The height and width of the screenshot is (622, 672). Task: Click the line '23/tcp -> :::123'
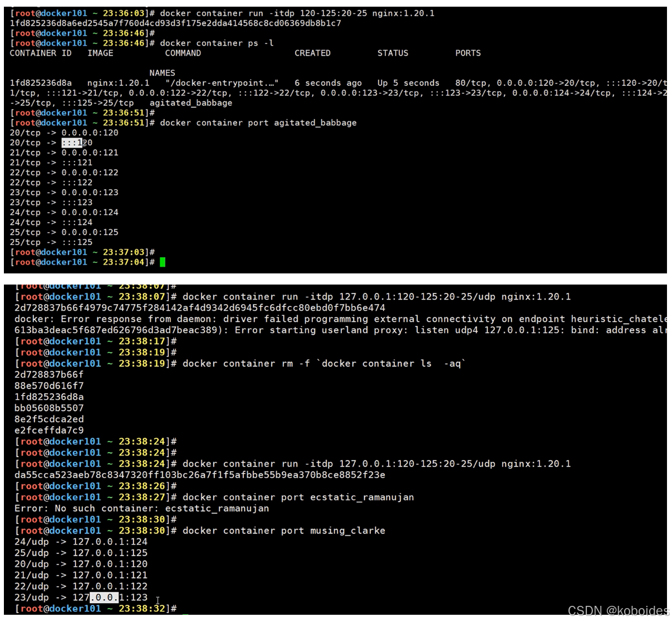point(51,202)
